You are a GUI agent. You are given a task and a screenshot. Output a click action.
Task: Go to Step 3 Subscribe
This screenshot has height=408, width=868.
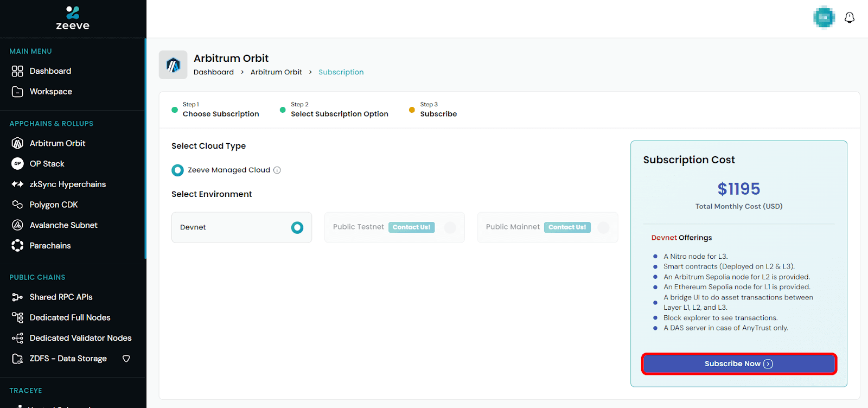coord(433,110)
